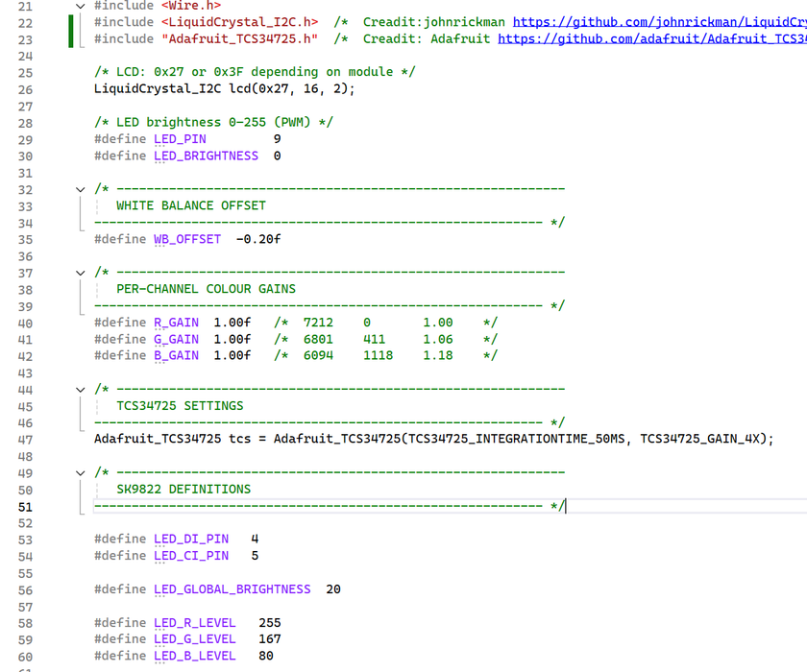Collapse the SK9822 DEFINITIONS comment block
Screen dimensions: 807x672
[80, 472]
